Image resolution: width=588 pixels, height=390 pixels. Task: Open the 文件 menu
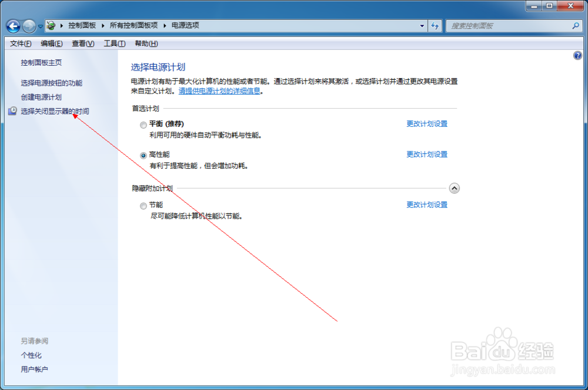pos(20,43)
